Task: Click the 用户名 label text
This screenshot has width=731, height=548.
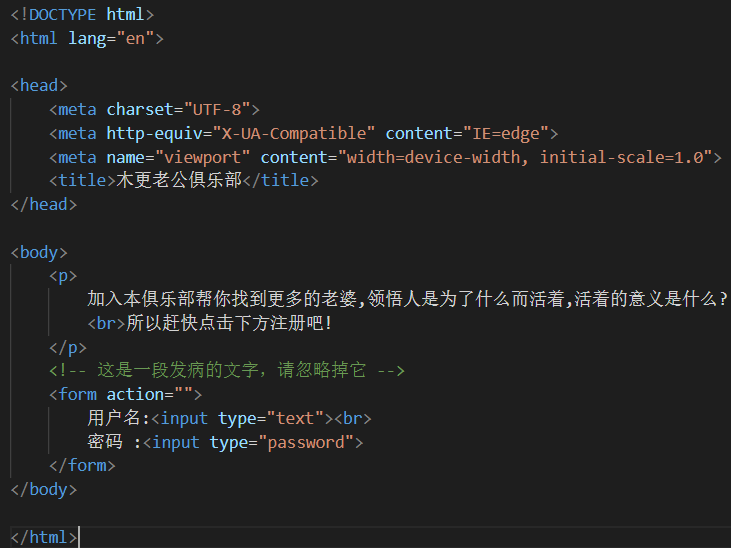Action: (115, 418)
